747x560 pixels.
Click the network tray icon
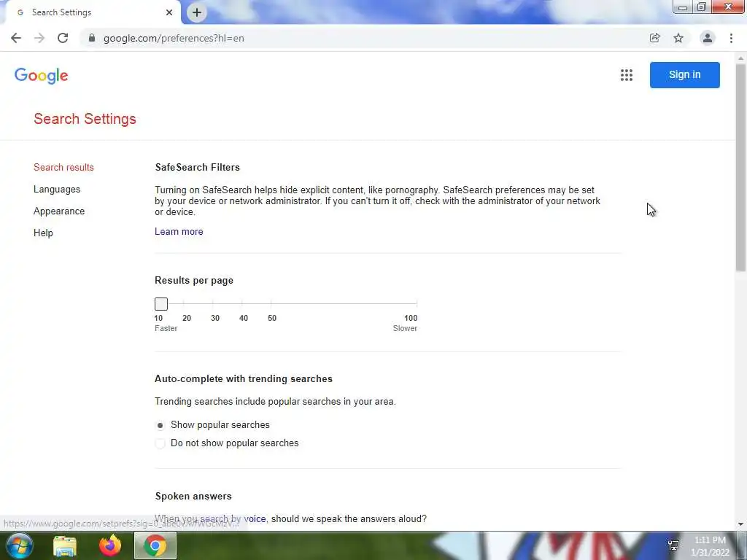pos(673,545)
